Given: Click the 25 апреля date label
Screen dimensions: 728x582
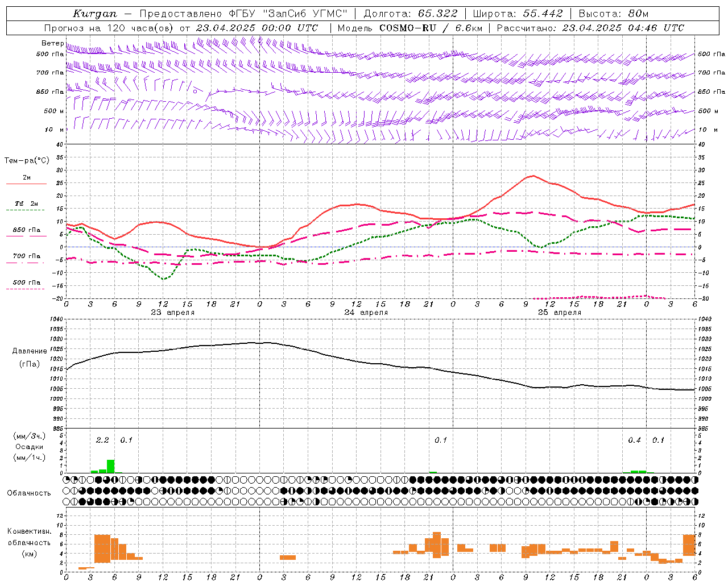Looking at the screenshot, I should point(559,313).
